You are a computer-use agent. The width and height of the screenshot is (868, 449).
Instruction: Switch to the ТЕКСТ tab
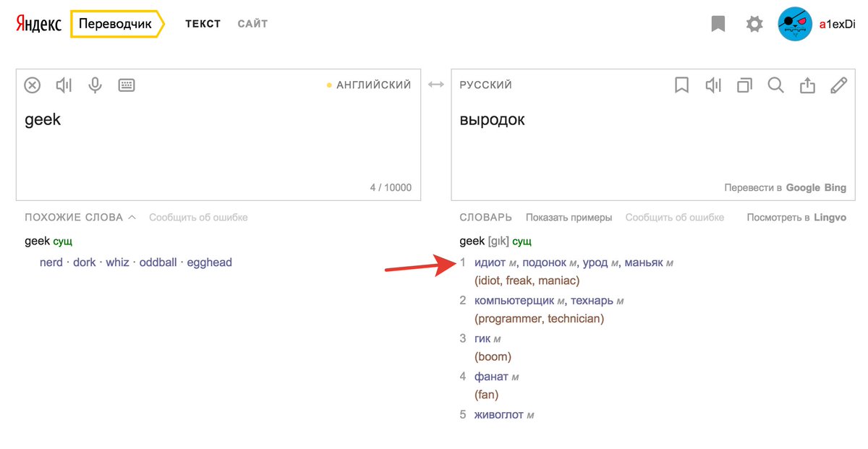203,24
